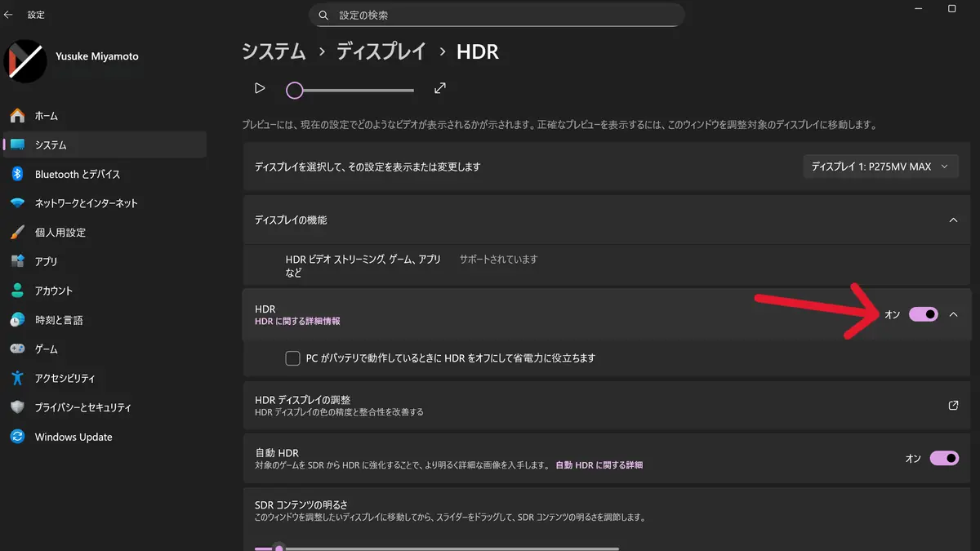Select ゲーム in the sidebar menu
980x551 pixels.
[x=46, y=349]
